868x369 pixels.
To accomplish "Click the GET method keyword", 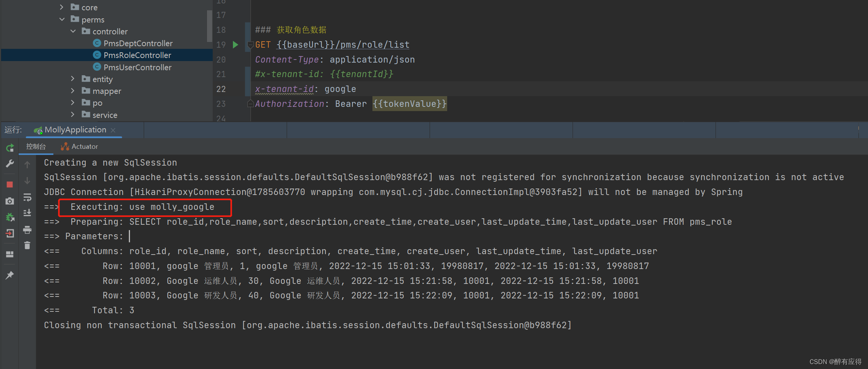I will (263, 45).
